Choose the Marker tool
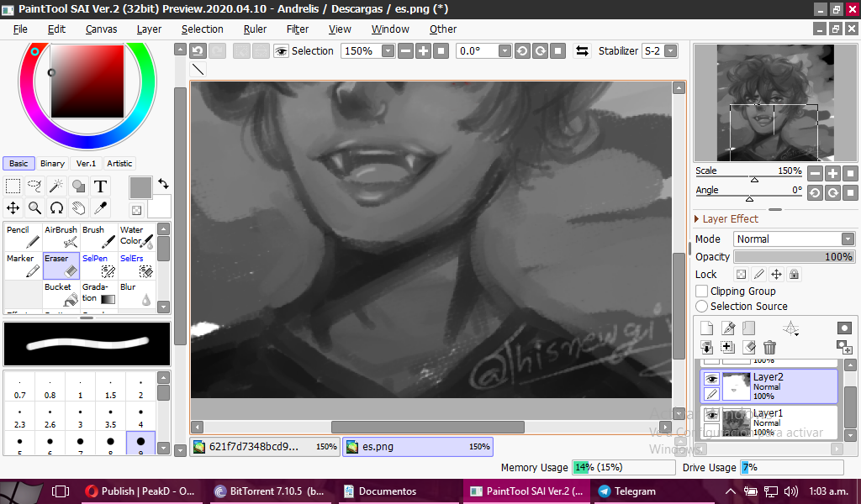Screen dimensions: 861x504 [x=23, y=265]
